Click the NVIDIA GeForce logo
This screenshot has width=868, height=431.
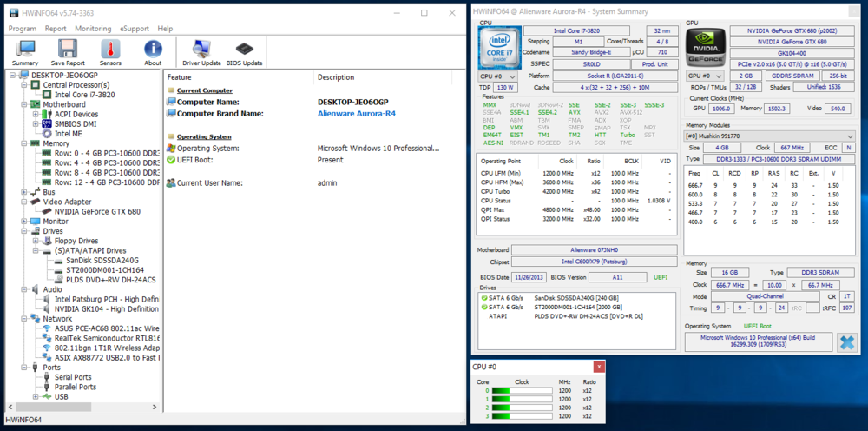click(707, 47)
